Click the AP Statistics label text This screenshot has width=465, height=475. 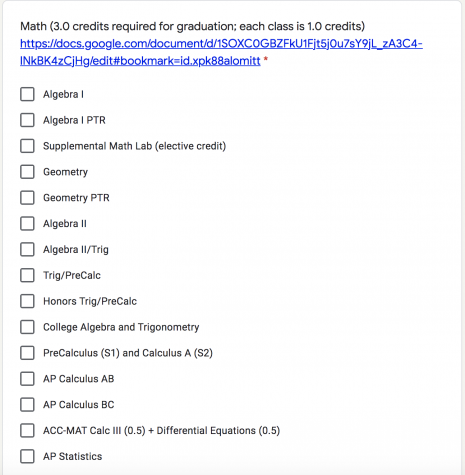(73, 456)
